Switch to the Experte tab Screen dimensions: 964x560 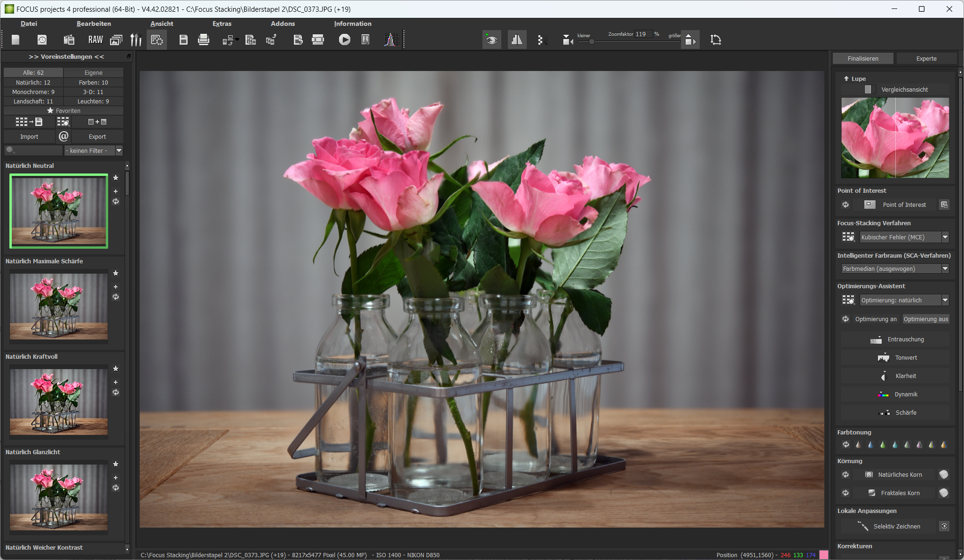click(925, 58)
